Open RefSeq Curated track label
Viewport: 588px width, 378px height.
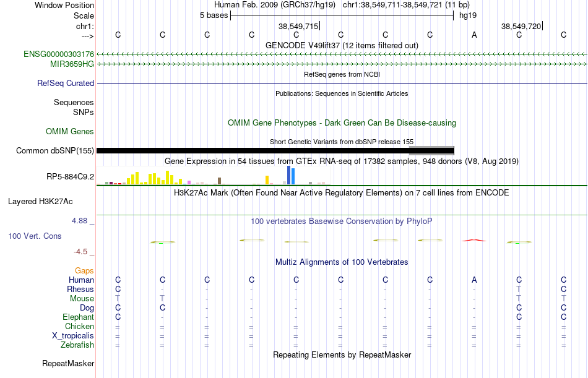[x=66, y=84]
